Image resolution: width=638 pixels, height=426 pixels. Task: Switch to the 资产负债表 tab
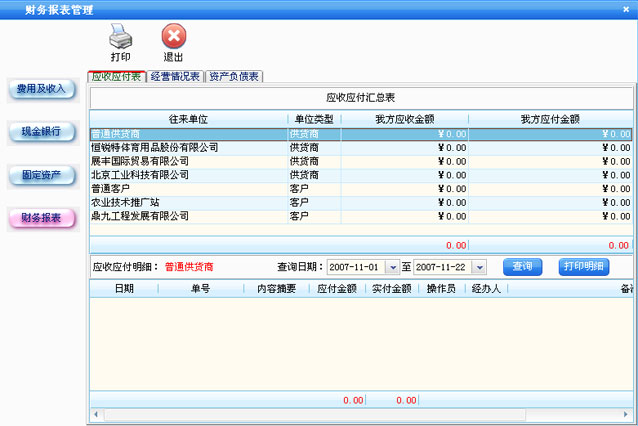[234, 76]
